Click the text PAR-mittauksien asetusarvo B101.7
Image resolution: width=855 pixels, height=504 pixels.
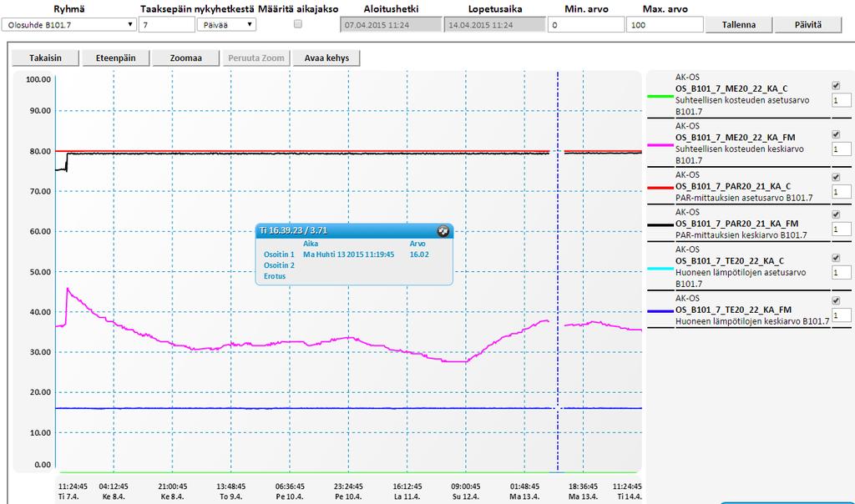pyautogui.click(x=744, y=198)
